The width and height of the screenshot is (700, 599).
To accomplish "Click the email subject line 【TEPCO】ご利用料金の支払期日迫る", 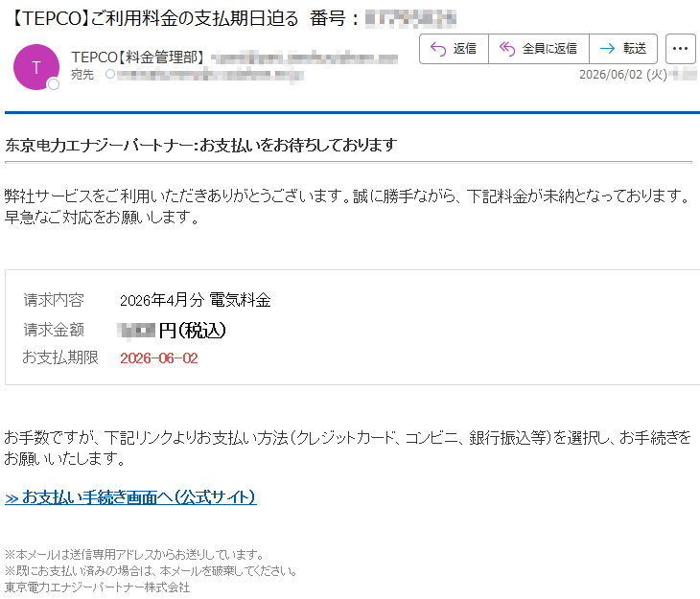I will (153, 18).
